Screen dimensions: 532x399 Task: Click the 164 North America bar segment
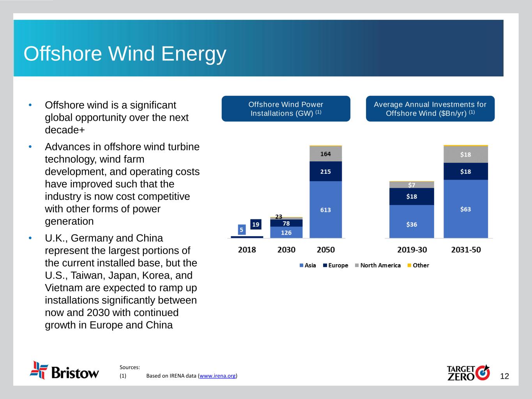click(x=325, y=154)
